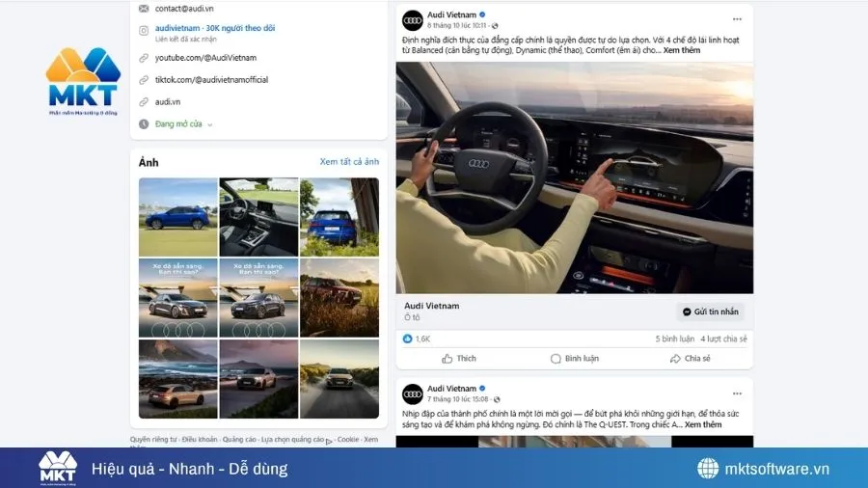
Task: Open the three-dot menu on the second post
Action: pyautogui.click(x=737, y=393)
